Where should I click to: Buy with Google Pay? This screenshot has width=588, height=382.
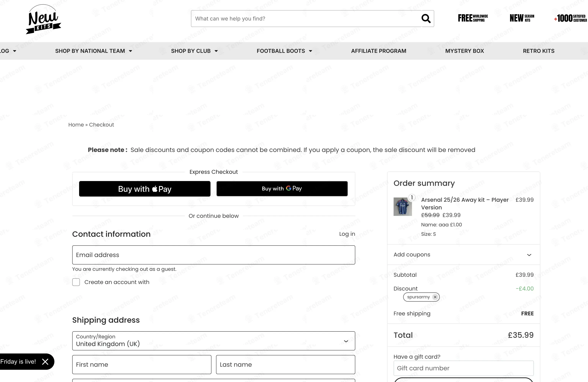[x=282, y=189]
